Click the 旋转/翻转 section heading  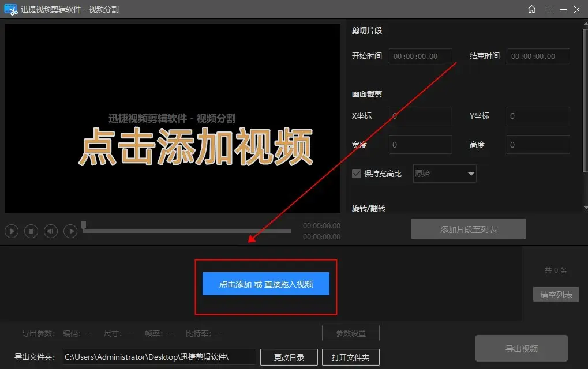tap(369, 208)
